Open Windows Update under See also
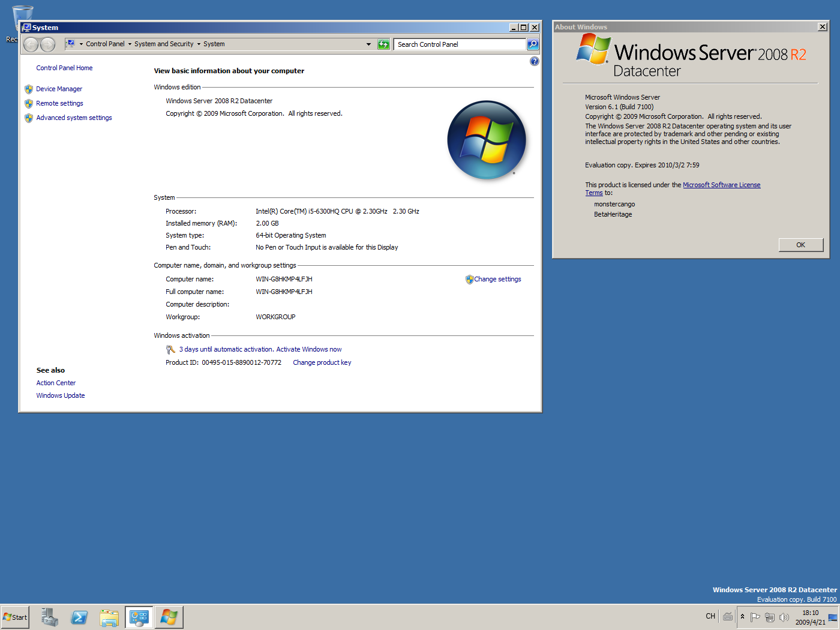This screenshot has height=630, width=840. tap(61, 395)
